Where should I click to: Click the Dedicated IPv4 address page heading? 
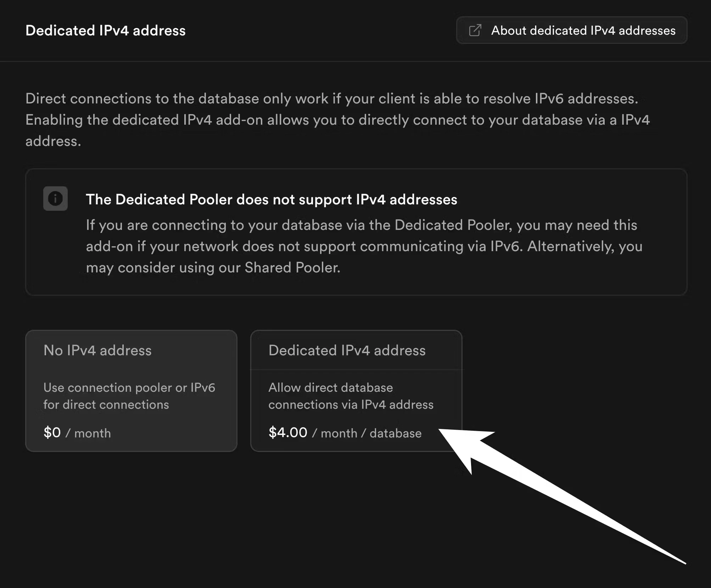tap(105, 30)
